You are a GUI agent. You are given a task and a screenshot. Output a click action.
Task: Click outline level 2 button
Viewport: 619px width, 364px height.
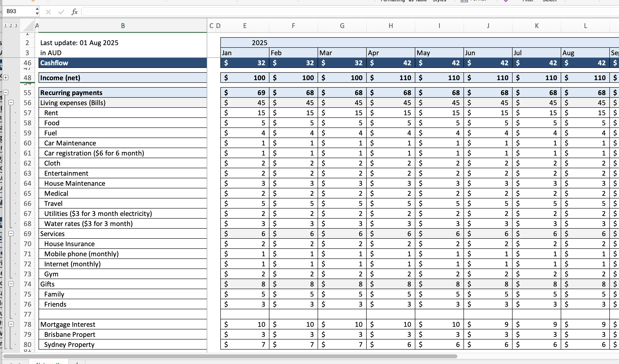[11, 25]
